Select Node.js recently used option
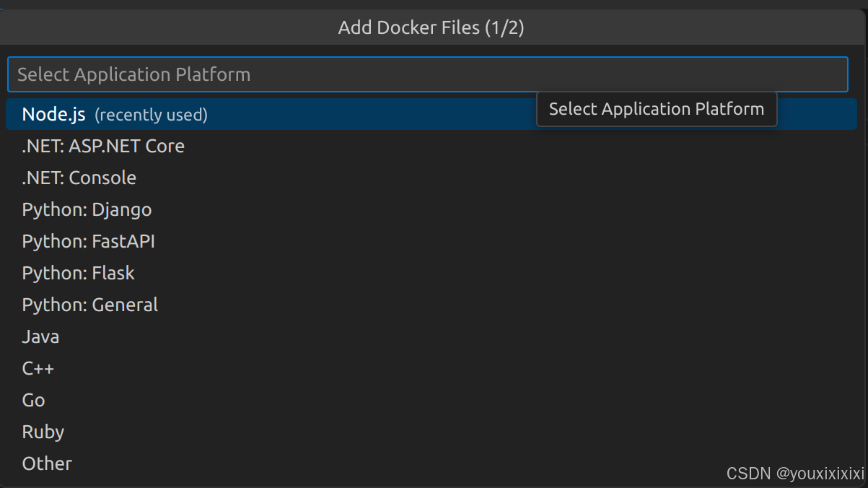This screenshot has width=868, height=488. click(x=431, y=114)
